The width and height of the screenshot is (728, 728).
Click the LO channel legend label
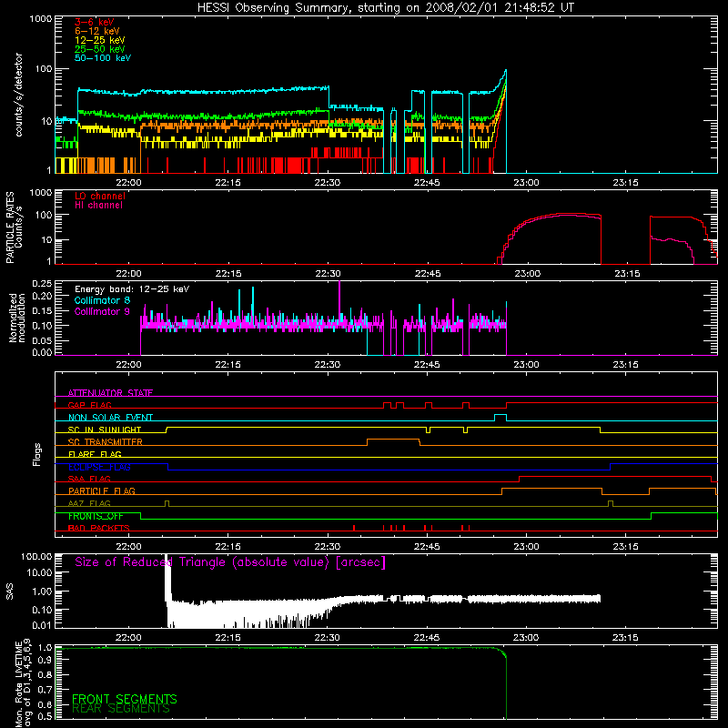(x=100, y=196)
